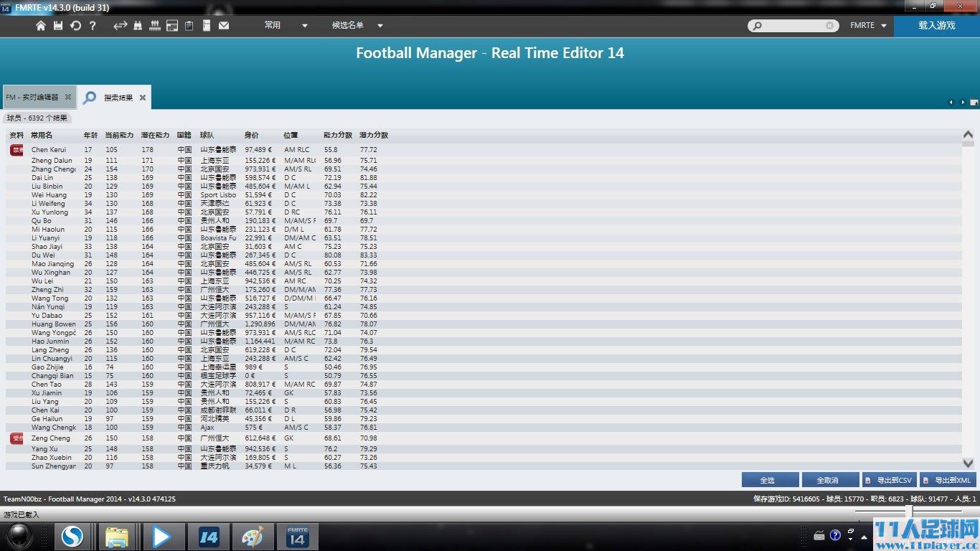Close the 搜索结果 tab
Screen dimensions: 980x551
tap(143, 98)
